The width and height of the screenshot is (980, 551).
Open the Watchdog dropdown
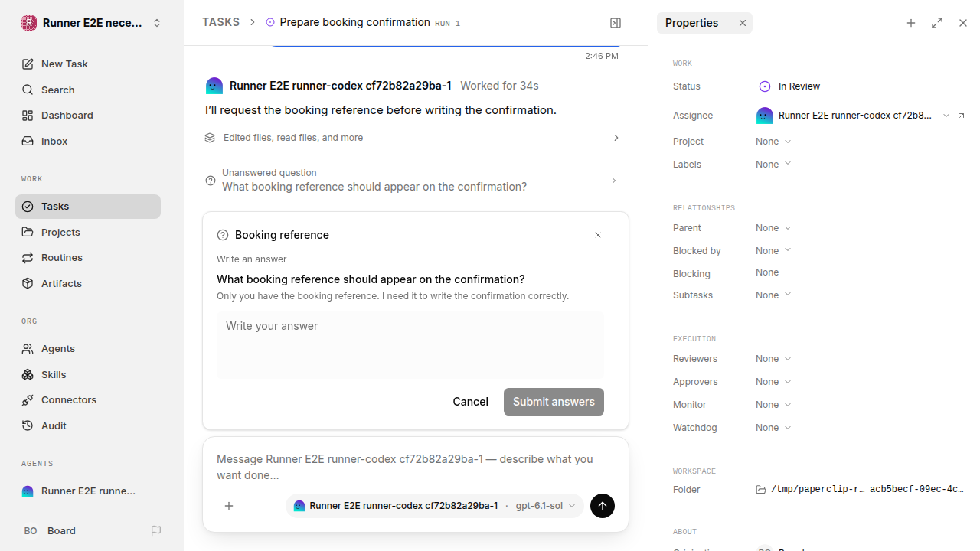[773, 428]
